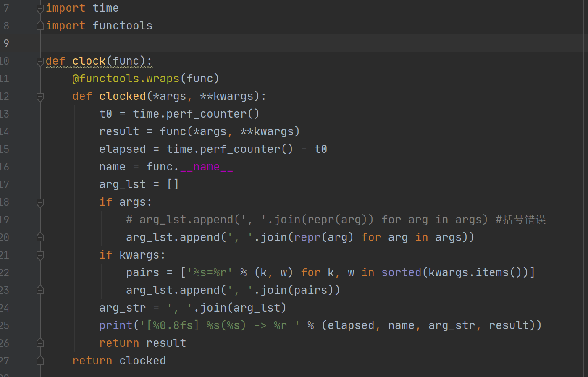
Task: Click fold end marker beside 'return result'
Action: (40, 343)
